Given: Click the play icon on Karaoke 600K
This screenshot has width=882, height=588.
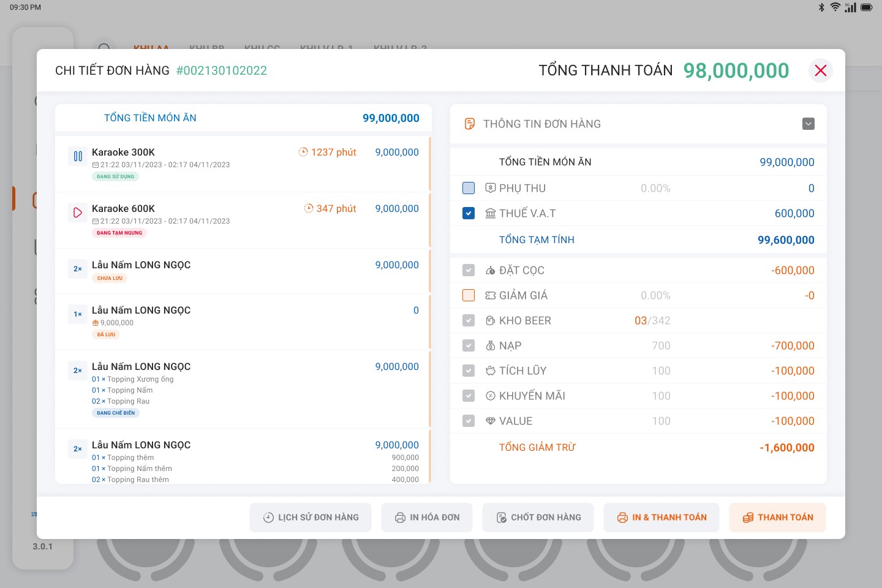Looking at the screenshot, I should tap(78, 213).
